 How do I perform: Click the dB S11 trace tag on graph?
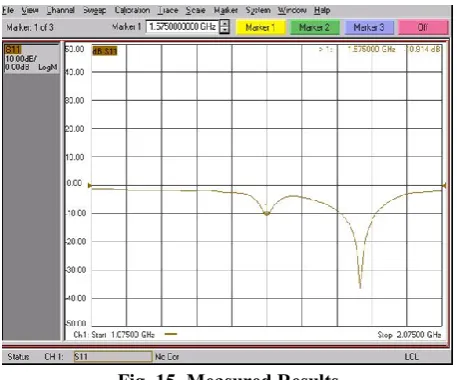[x=105, y=51]
